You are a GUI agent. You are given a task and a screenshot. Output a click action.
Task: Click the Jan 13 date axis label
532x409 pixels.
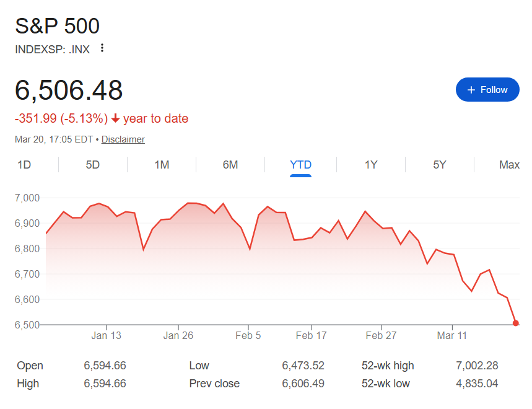pos(106,336)
